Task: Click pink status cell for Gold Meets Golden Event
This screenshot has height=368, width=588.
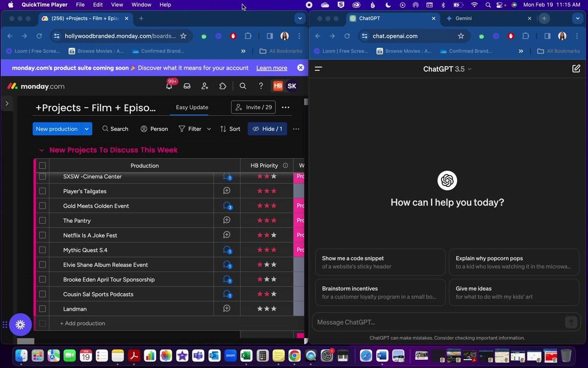Action: pos(299,206)
